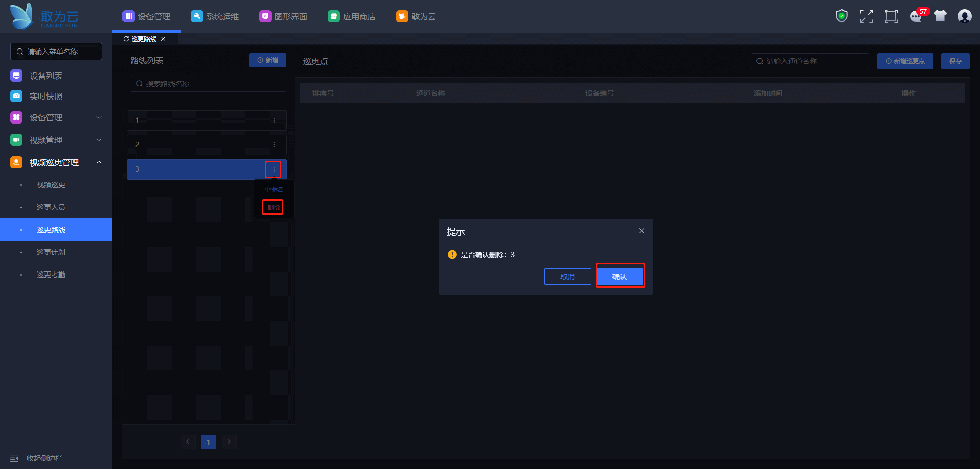Screen dimensions: 980x469
Task: Expand the 设备管理 sidebar submenu
Action: pyautogui.click(x=99, y=117)
